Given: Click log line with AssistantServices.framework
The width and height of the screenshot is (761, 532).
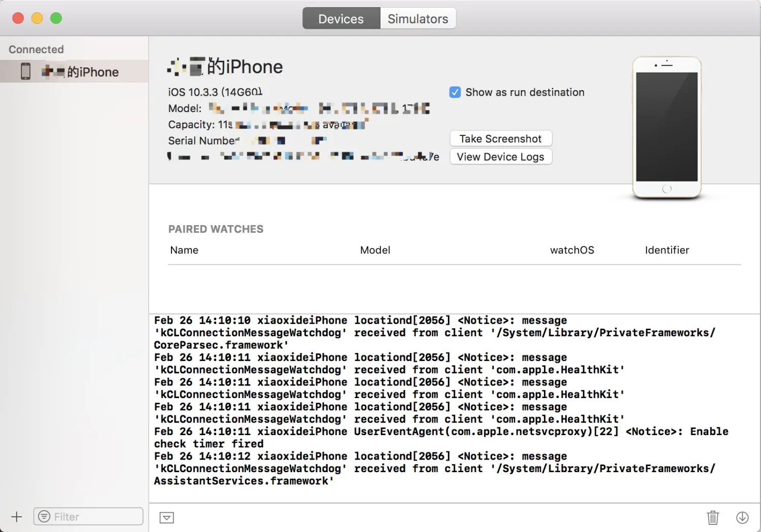Looking at the screenshot, I should 434,469.
